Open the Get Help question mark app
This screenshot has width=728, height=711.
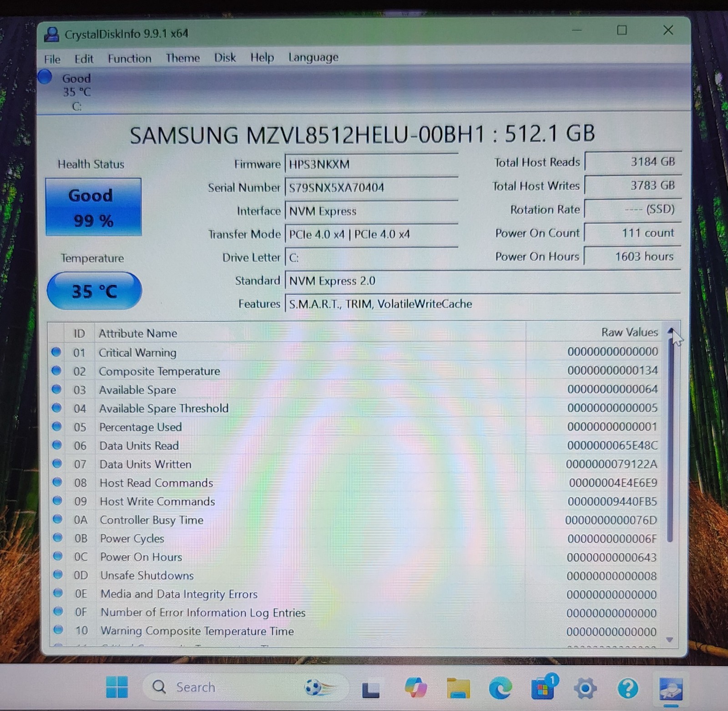tap(628, 688)
